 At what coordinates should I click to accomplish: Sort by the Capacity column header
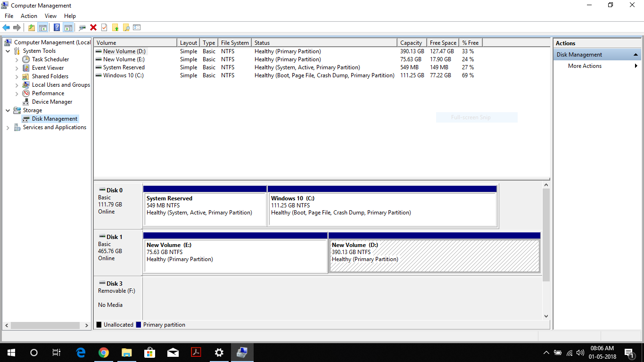[x=412, y=42]
